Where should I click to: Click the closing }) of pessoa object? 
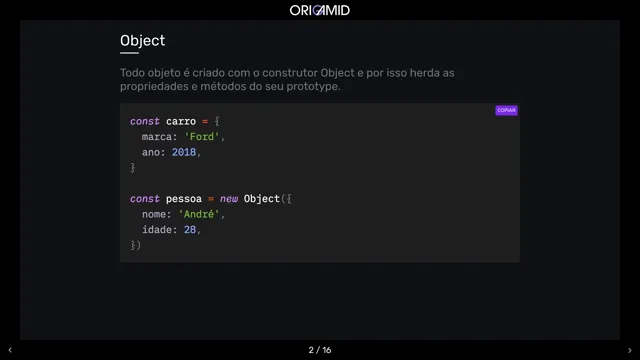136,245
